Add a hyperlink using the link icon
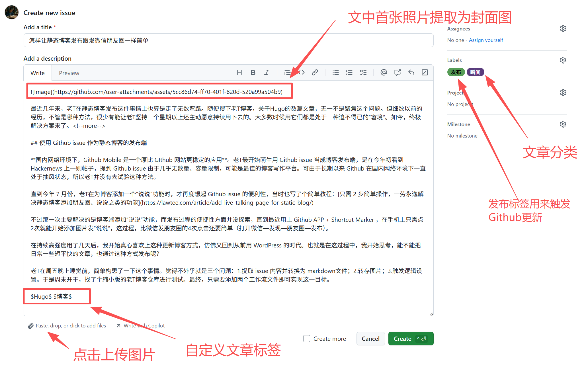The width and height of the screenshot is (588, 371). (315, 72)
